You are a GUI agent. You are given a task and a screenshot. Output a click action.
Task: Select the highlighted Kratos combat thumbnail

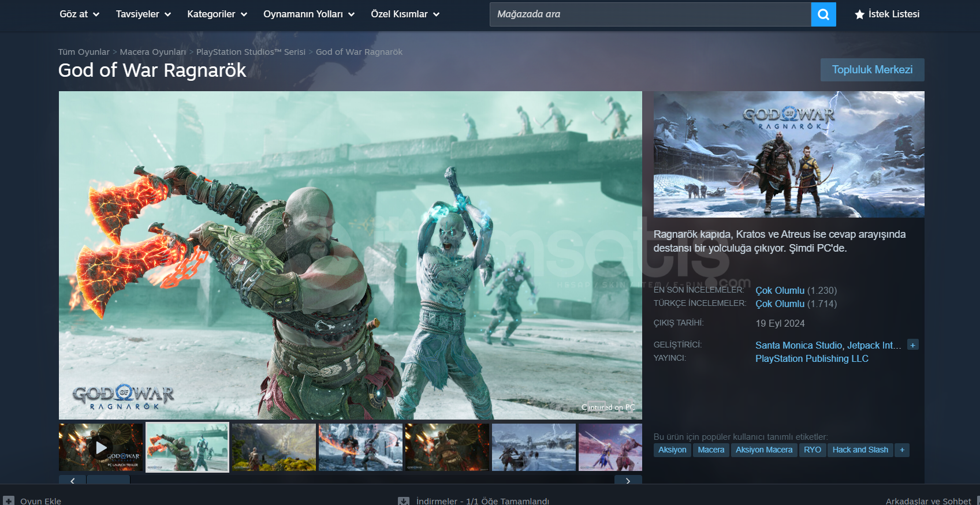tap(188, 448)
